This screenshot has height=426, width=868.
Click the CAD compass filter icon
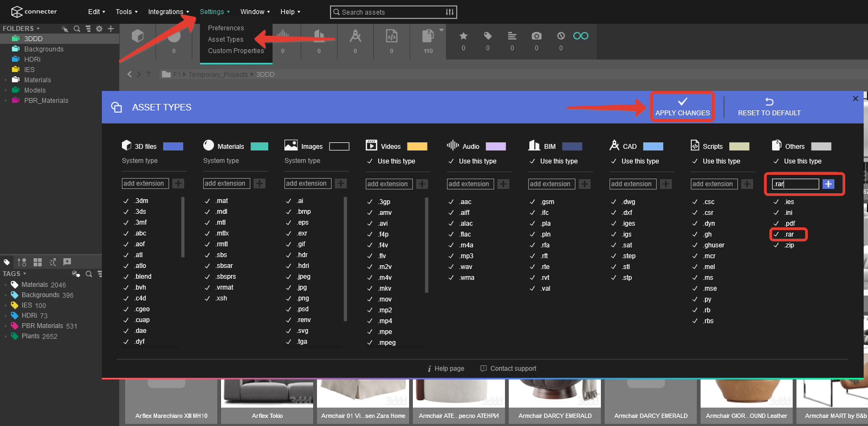(355, 36)
